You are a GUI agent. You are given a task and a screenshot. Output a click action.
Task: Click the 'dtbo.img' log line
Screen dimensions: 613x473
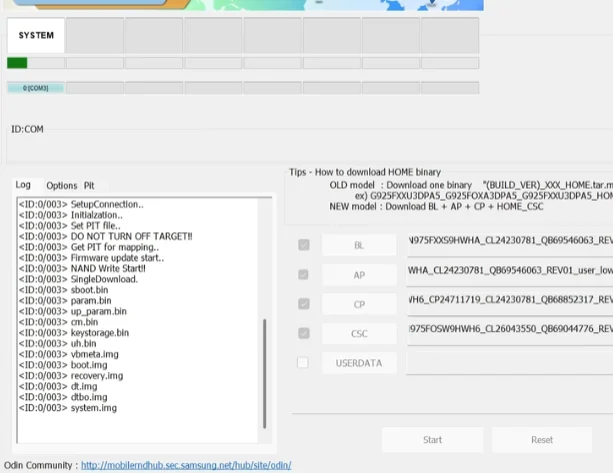pos(63,397)
